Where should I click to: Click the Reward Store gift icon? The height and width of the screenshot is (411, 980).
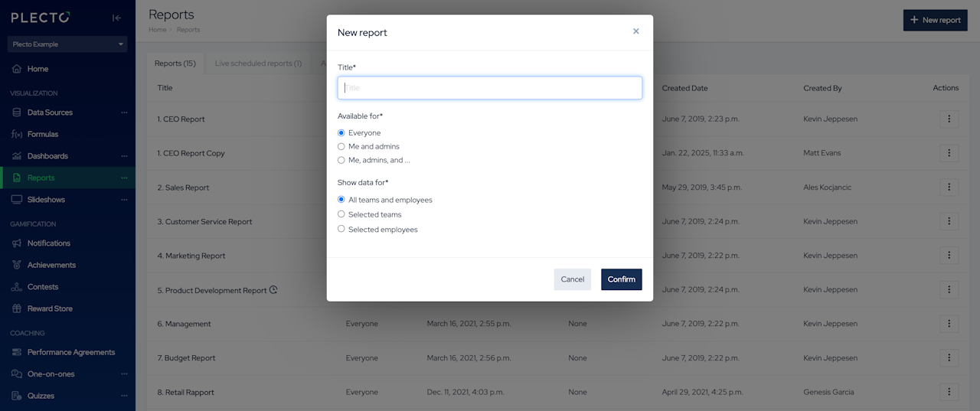(17, 308)
